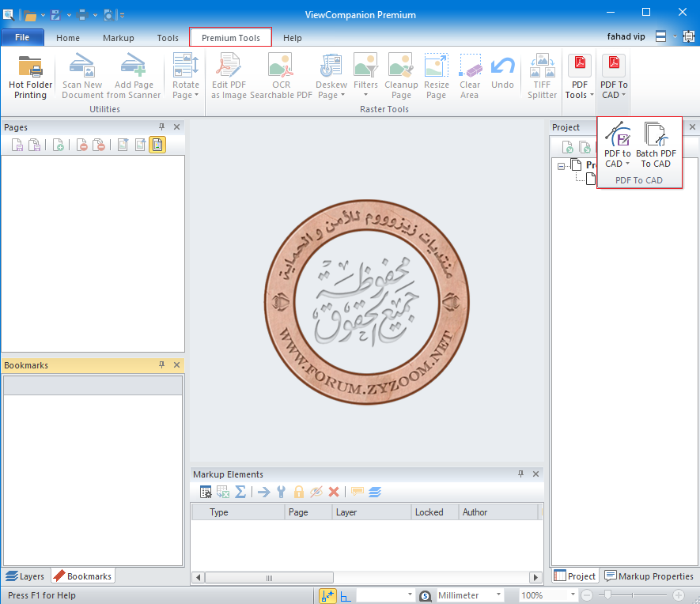
Task: Select the Bookmarks bottom tab
Action: point(83,576)
